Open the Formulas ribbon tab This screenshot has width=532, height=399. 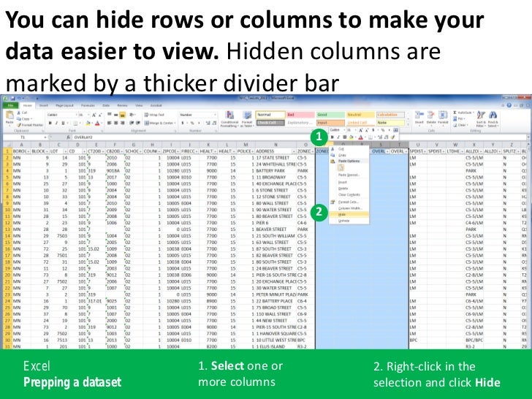click(88, 106)
